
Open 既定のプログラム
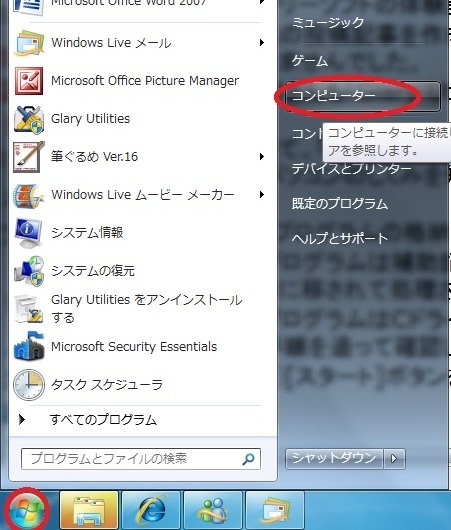pyautogui.click(x=339, y=203)
